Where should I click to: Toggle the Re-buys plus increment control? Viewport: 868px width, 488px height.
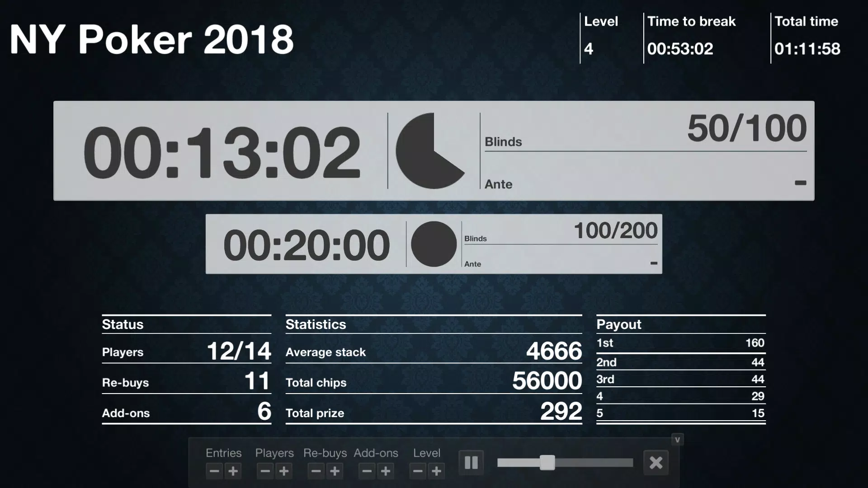pos(335,471)
